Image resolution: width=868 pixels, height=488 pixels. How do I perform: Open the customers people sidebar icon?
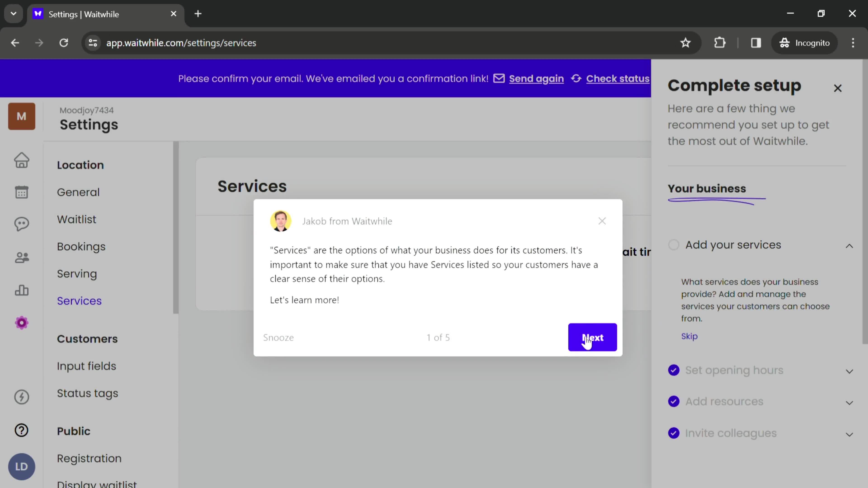(21, 258)
